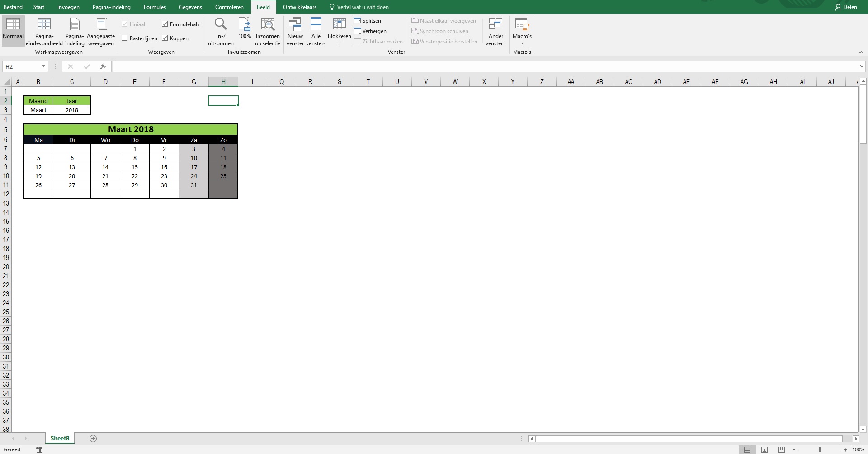Click Verbergen to hide the window
The image size is (868, 454).
[370, 31]
